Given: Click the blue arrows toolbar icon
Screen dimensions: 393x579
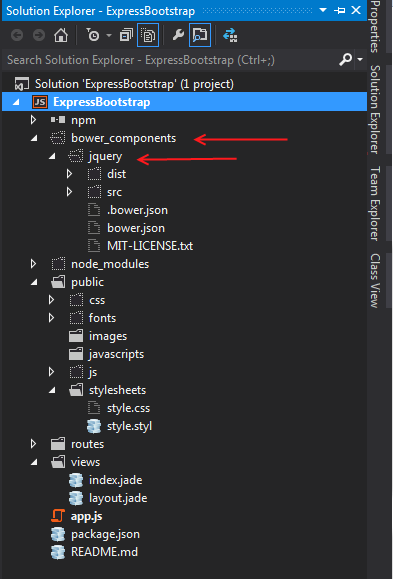Looking at the screenshot, I should (230, 35).
